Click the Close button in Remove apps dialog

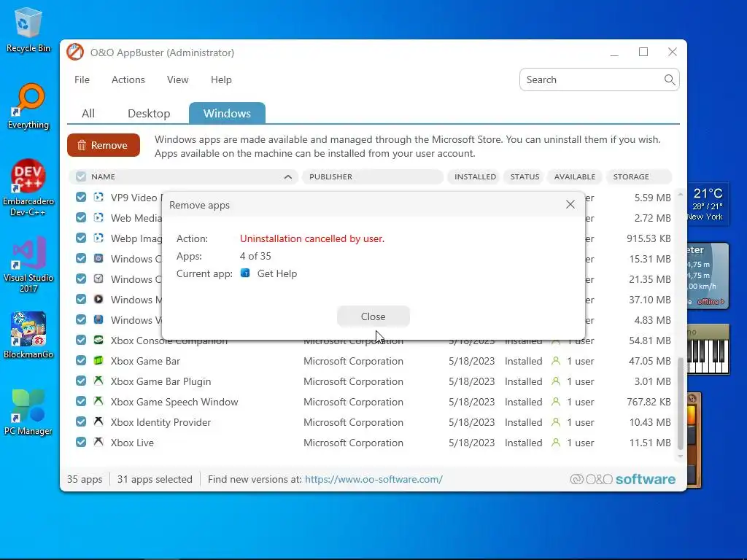(x=373, y=316)
